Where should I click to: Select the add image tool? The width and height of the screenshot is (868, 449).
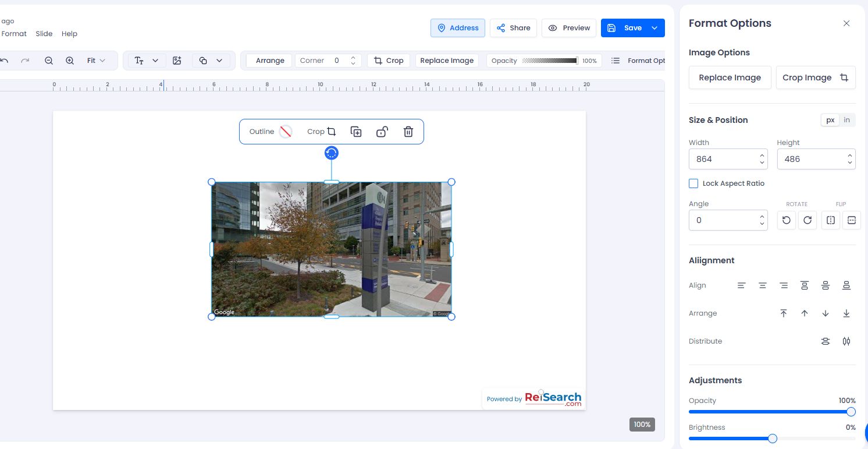(177, 61)
